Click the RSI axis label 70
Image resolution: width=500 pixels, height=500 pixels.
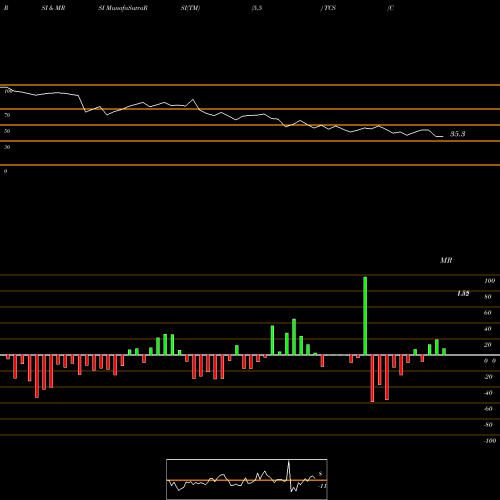tap(7, 115)
